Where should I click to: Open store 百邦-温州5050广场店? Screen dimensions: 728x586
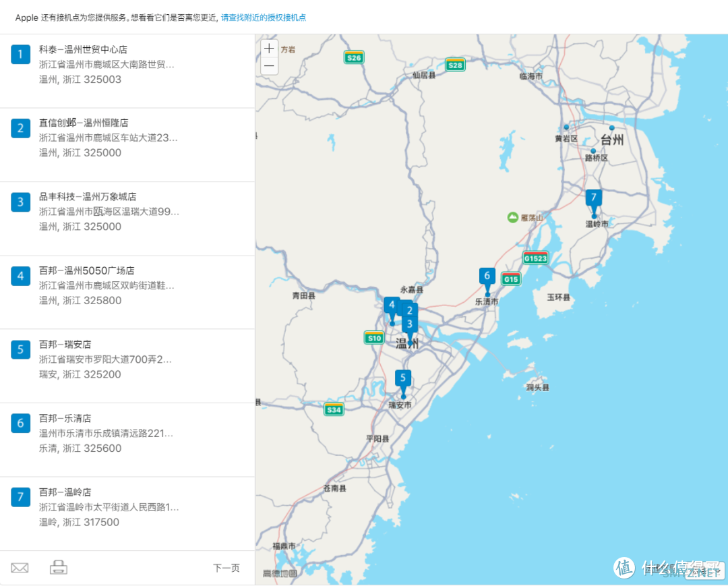tap(87, 270)
